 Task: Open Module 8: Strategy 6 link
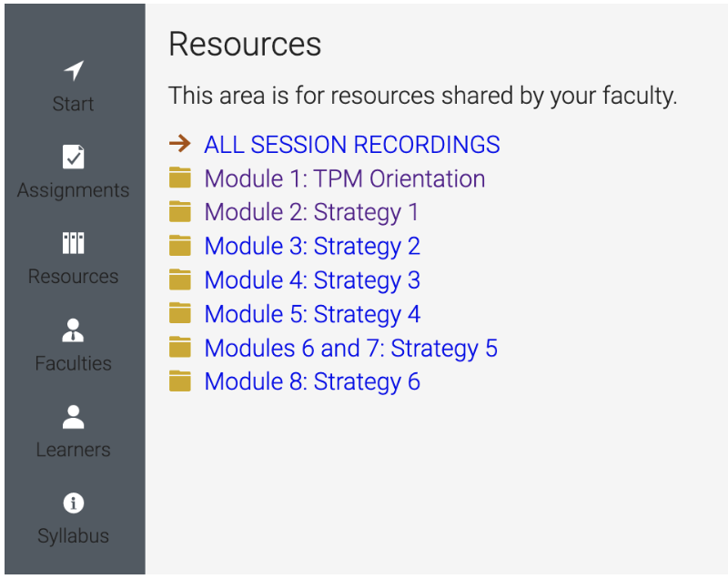(x=312, y=382)
